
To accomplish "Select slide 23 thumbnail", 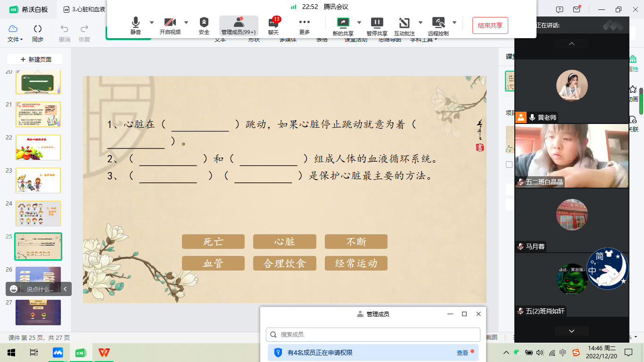I will click(38, 180).
